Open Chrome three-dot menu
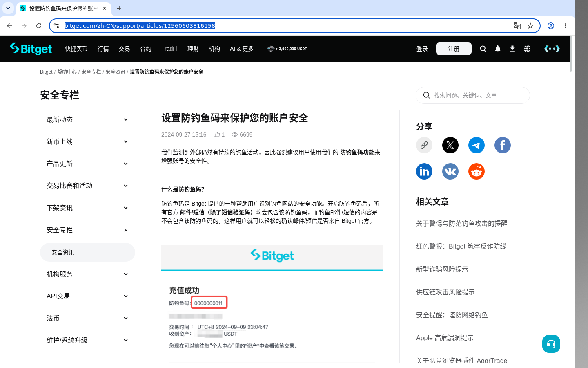 566,26
